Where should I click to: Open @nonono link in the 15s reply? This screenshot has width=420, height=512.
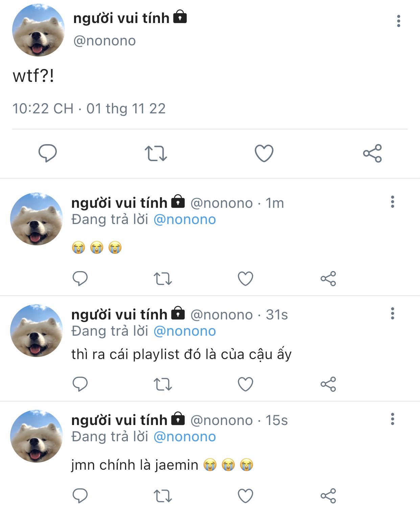click(185, 437)
